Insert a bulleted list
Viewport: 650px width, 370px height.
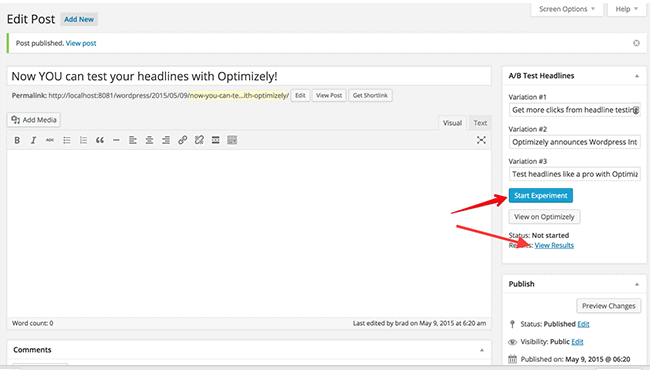pos(67,140)
